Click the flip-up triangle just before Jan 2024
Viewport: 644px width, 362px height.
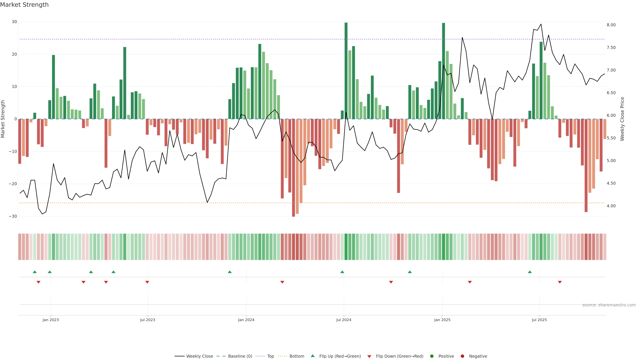(230, 272)
